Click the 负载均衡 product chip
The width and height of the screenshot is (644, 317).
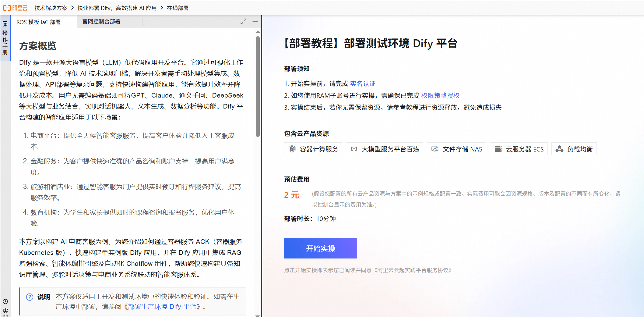(574, 149)
